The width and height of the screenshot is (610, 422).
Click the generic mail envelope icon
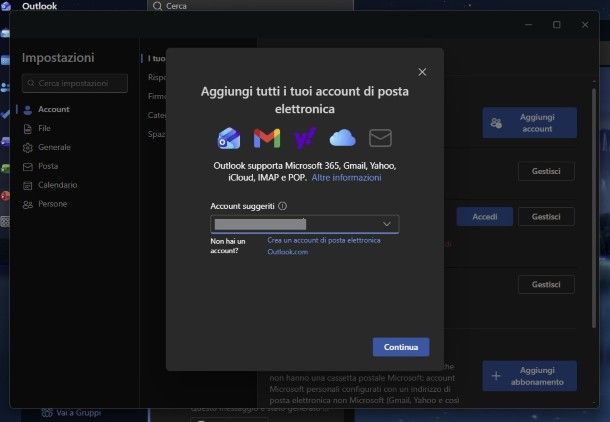coord(380,138)
